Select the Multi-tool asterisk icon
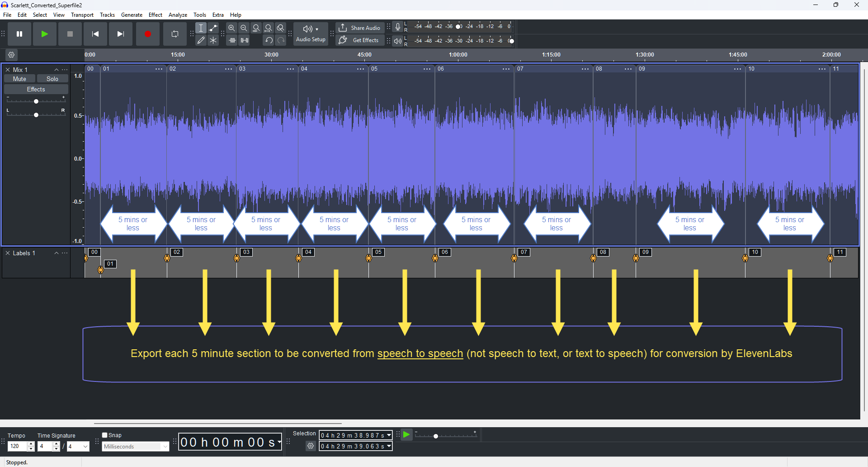This screenshot has height=467, width=868. [213, 40]
